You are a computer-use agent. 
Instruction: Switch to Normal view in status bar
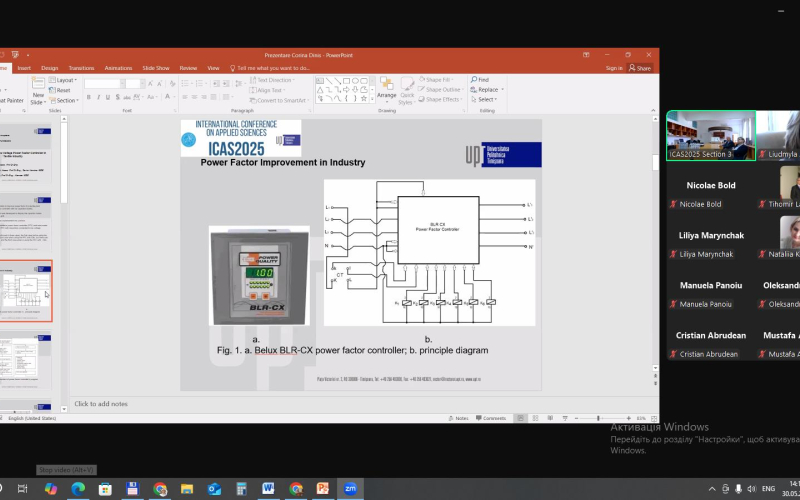pyautogui.click(x=520, y=418)
